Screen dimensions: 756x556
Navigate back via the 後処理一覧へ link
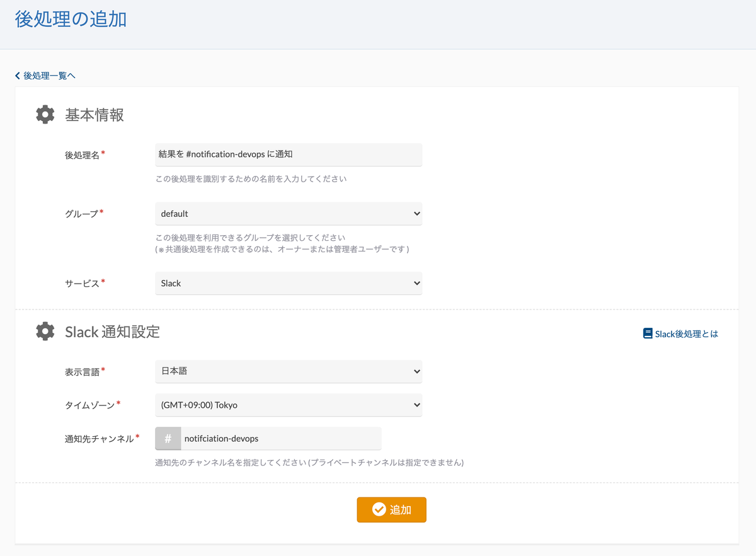coord(47,75)
